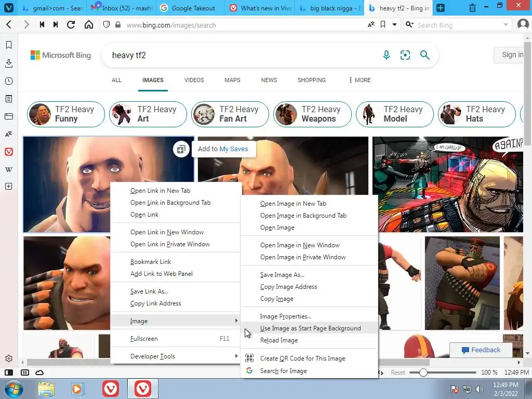
Task: Go back with the browser back arrow
Action: [x=9, y=24]
